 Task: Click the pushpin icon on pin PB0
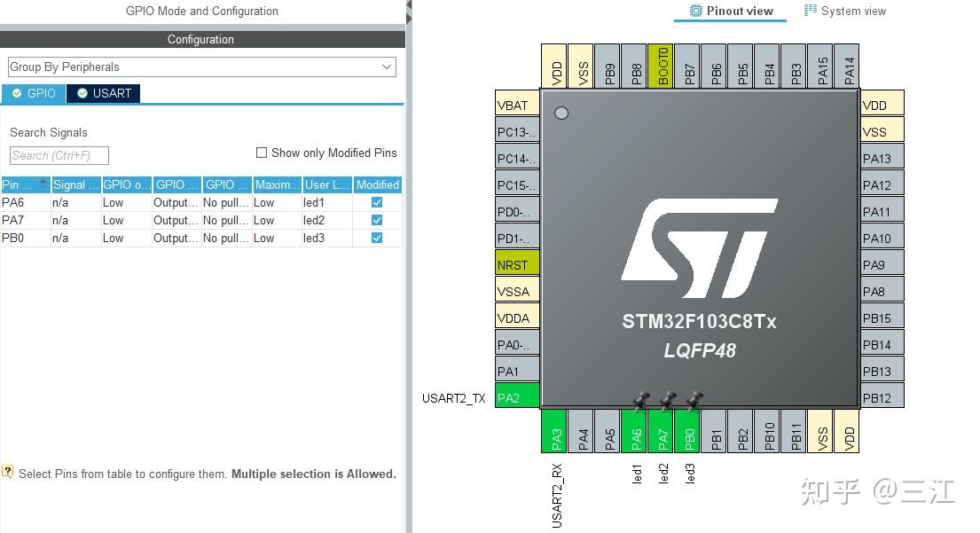693,401
